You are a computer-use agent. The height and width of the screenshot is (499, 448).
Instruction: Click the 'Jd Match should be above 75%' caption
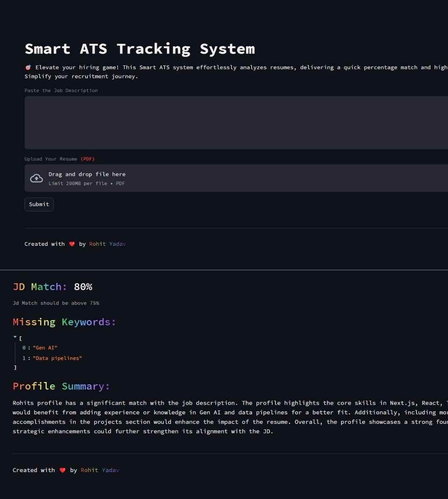[56, 303]
